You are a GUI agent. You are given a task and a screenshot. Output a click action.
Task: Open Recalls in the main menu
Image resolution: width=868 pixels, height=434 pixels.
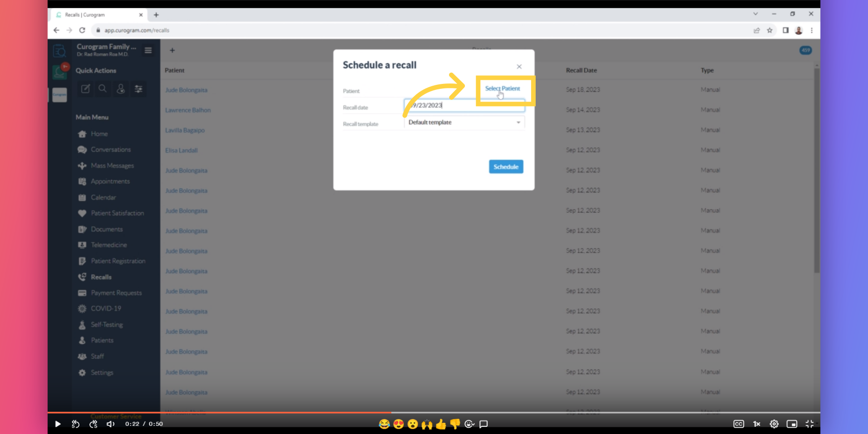coord(101,277)
